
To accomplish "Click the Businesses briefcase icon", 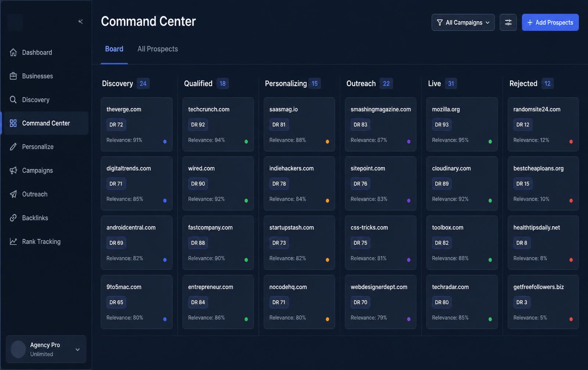I will point(13,76).
